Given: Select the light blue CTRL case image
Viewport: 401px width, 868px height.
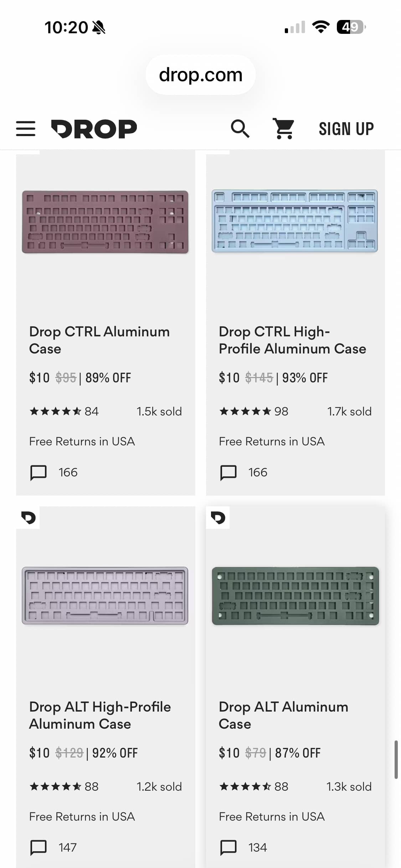Looking at the screenshot, I should (295, 221).
